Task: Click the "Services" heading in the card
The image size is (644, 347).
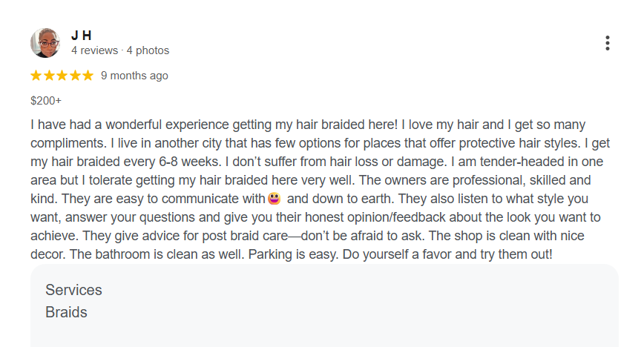Action: click(73, 290)
